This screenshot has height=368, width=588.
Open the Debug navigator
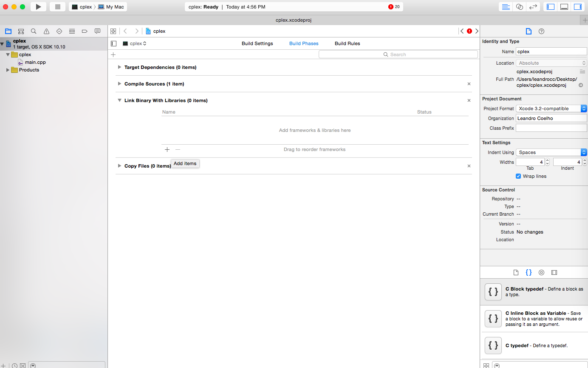72,31
